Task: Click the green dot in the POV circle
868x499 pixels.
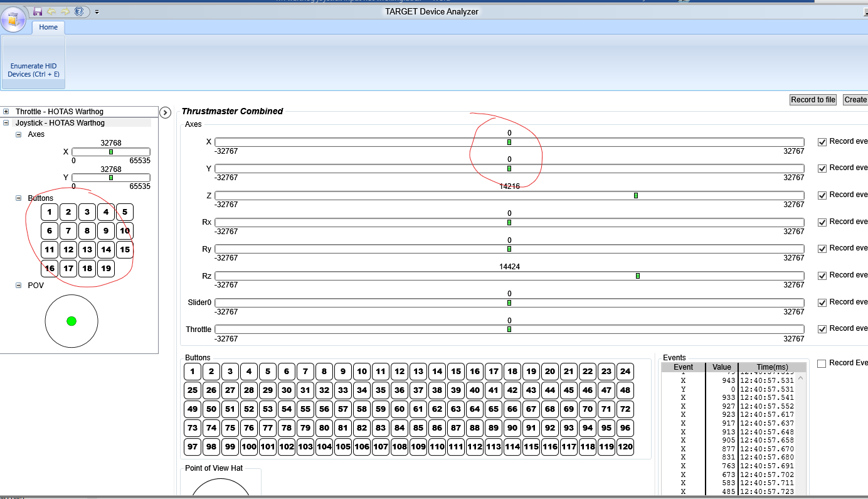Action: tap(71, 321)
